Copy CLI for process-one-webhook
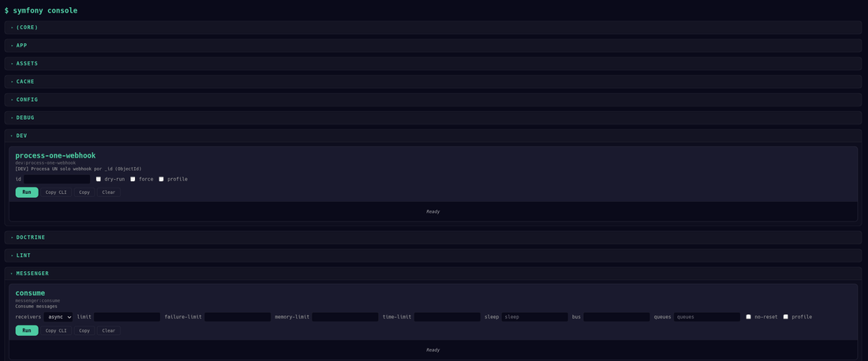Image resolution: width=868 pixels, height=361 pixels. [x=56, y=192]
